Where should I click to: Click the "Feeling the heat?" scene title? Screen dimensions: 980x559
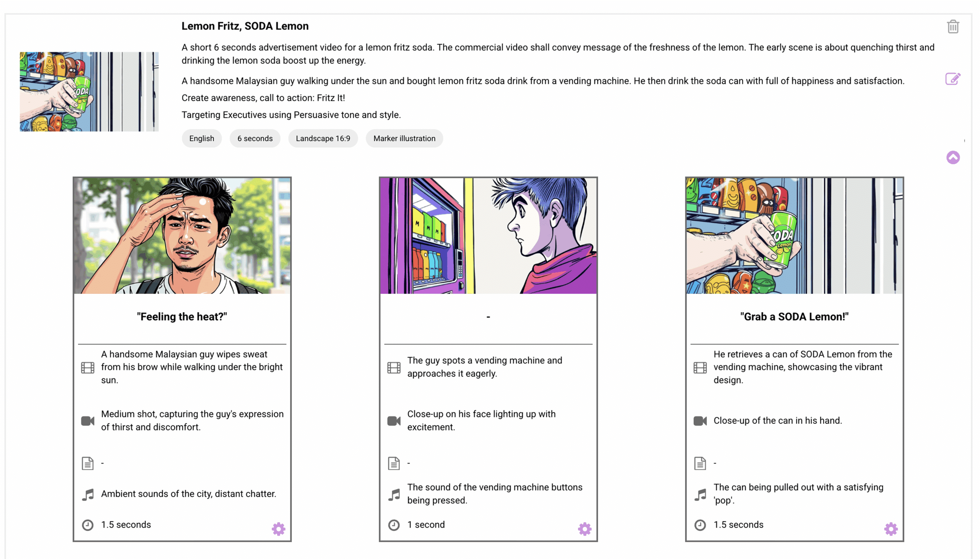(182, 317)
